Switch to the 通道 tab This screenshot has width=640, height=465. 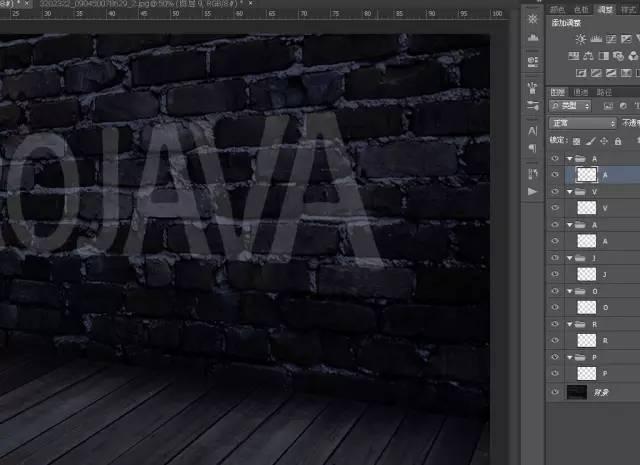click(x=581, y=92)
